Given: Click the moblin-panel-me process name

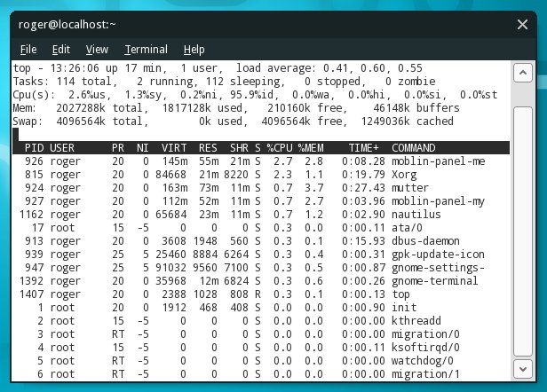Looking at the screenshot, I should tap(438, 161).
